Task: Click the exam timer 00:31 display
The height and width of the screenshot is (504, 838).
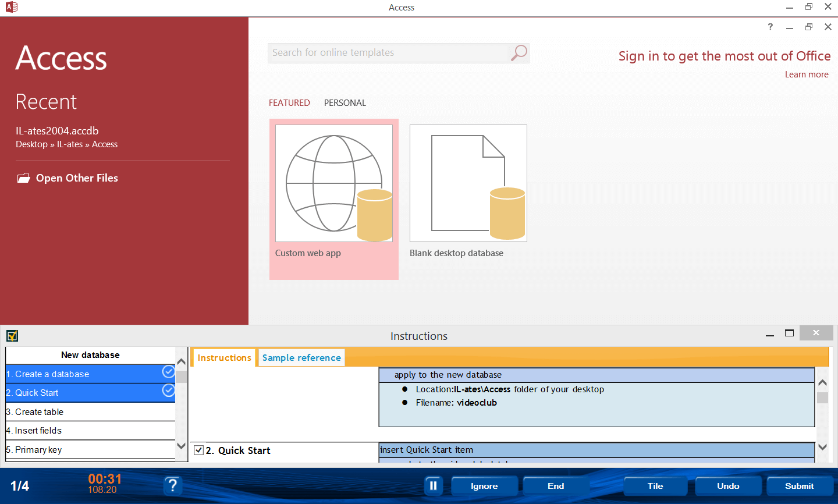Action: pyautogui.click(x=105, y=479)
